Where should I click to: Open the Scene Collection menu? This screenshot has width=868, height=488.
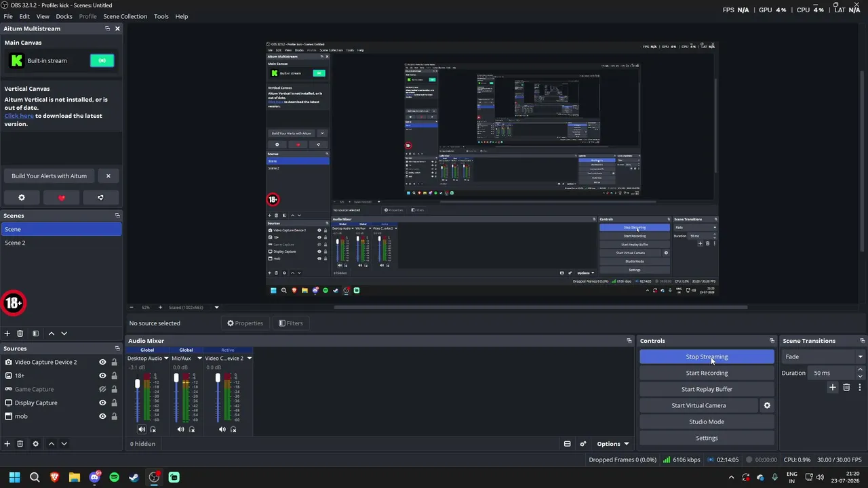(125, 16)
